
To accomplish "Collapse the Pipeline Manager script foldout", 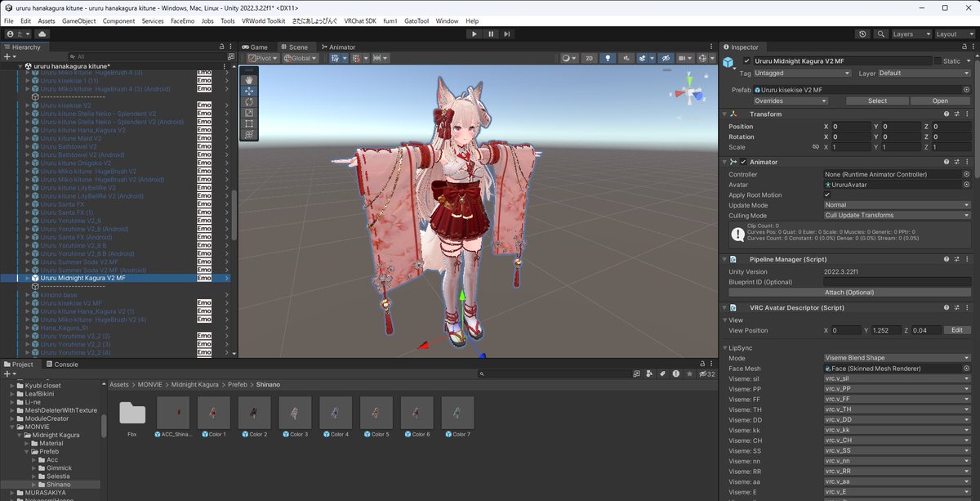I will point(724,259).
